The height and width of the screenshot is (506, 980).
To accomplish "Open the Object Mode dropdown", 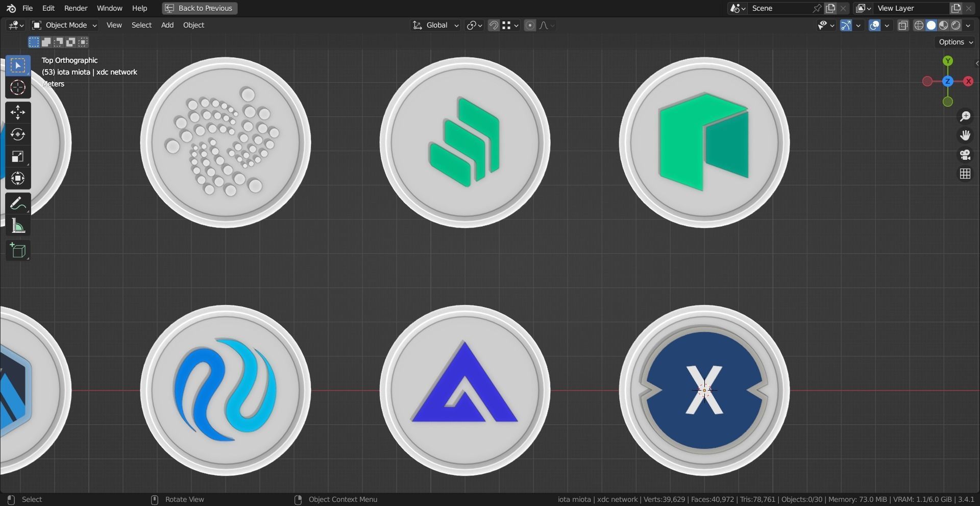I will 64,25.
